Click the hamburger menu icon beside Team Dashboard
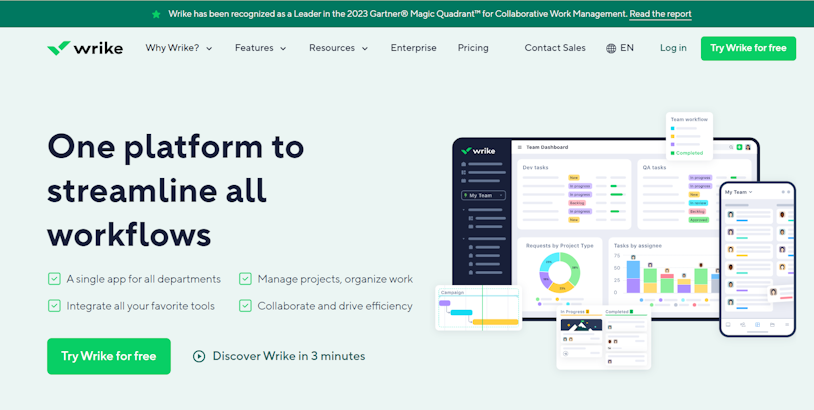The height and width of the screenshot is (410, 814). click(x=520, y=147)
